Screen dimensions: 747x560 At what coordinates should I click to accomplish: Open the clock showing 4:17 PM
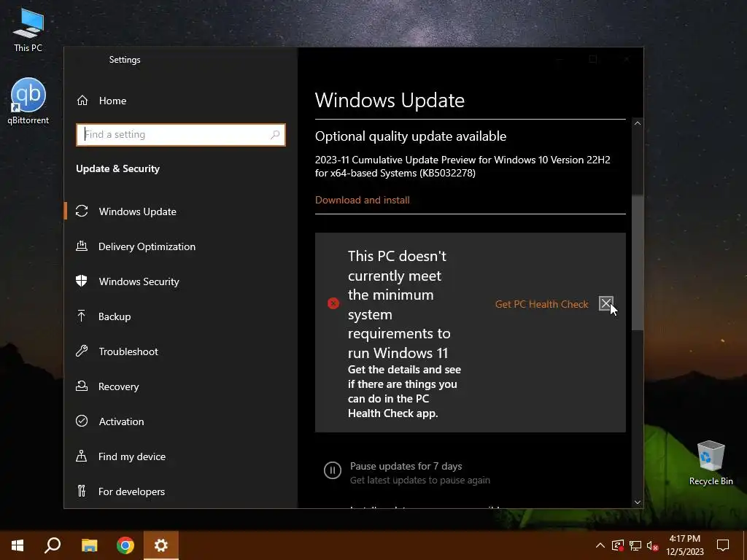click(x=685, y=545)
